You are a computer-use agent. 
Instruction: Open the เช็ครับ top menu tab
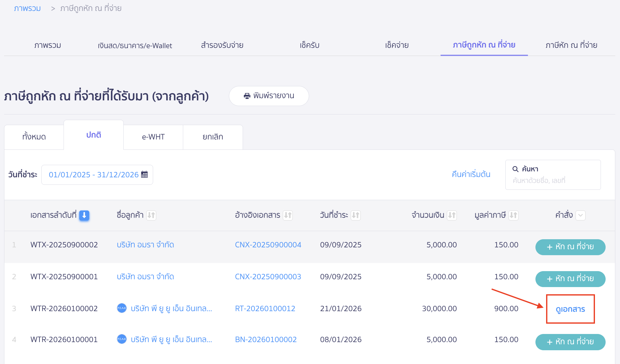309,45
